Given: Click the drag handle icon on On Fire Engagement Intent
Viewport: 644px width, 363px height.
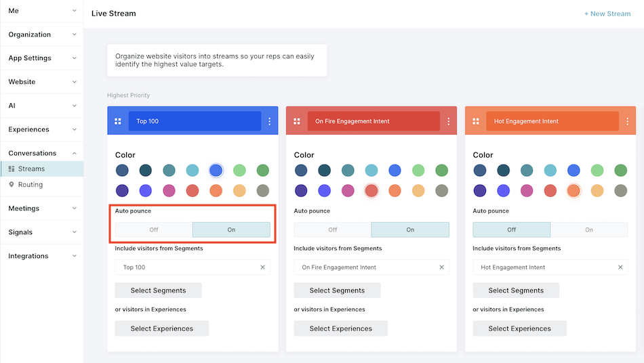Looking at the screenshot, I should [x=296, y=121].
